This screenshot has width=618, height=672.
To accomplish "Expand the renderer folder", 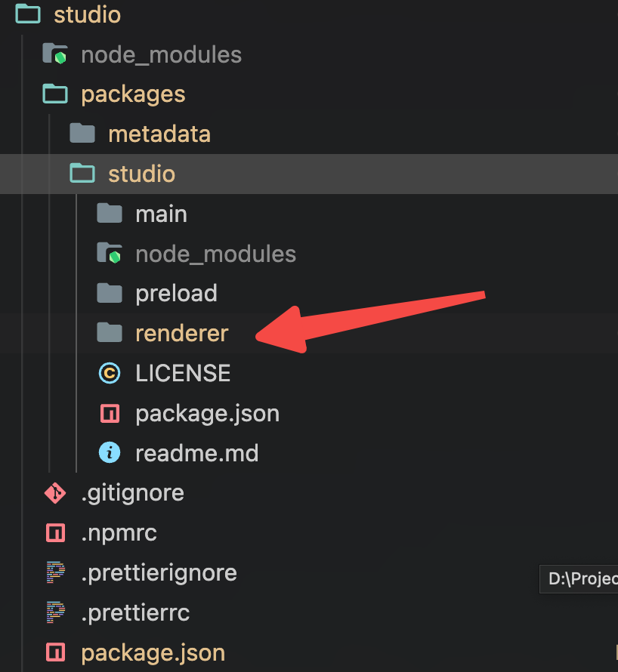I will (181, 333).
